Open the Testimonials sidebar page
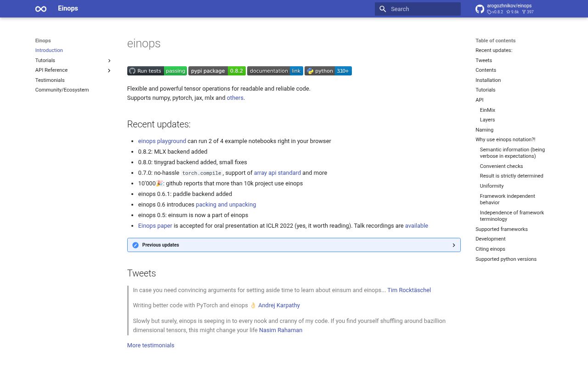The height and width of the screenshot is (368, 588). (50, 80)
